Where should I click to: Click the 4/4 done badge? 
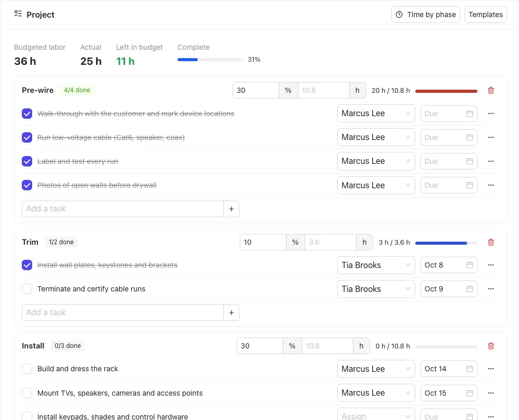(x=77, y=90)
